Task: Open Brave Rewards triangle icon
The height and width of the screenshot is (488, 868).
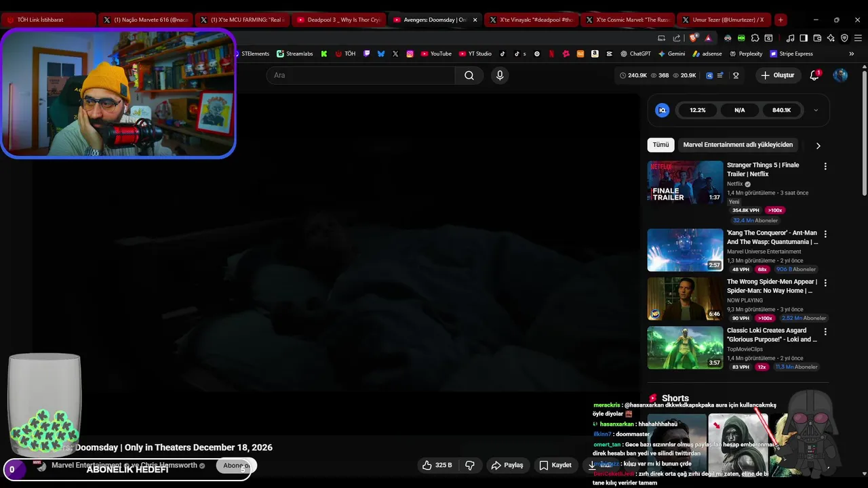Action: coord(708,38)
